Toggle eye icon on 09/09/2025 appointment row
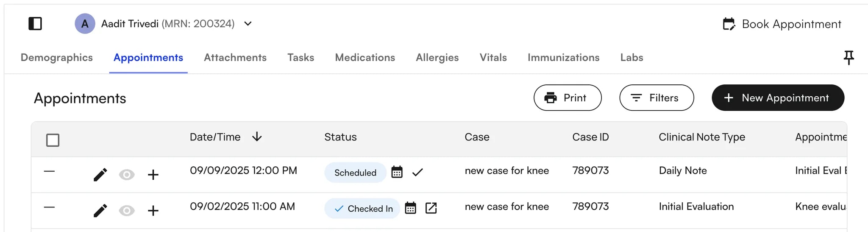The width and height of the screenshot is (868, 232). pos(127,174)
